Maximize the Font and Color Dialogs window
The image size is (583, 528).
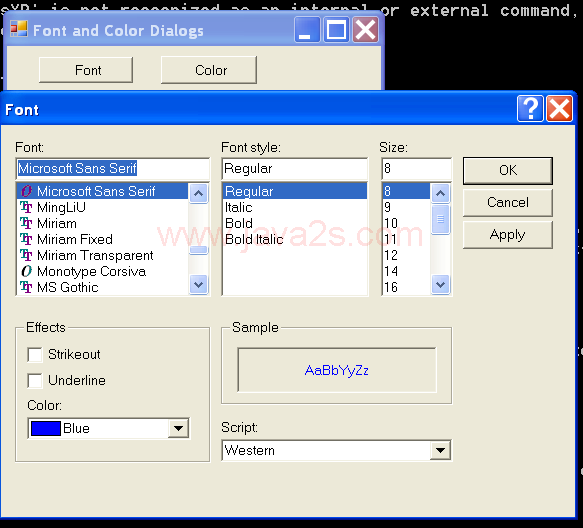click(336, 29)
